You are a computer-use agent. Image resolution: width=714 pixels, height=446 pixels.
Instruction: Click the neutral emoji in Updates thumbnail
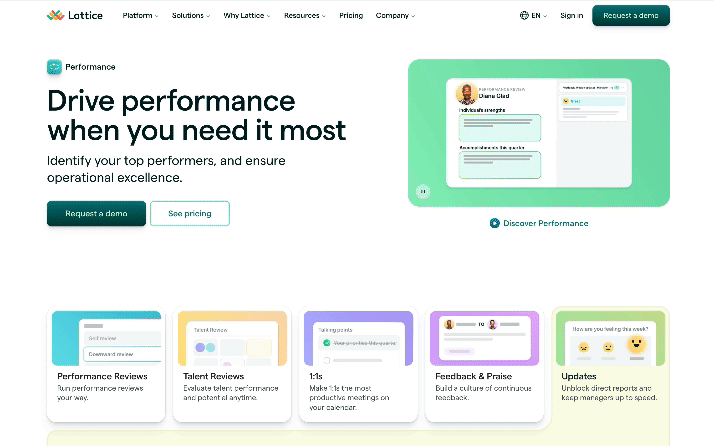608,348
